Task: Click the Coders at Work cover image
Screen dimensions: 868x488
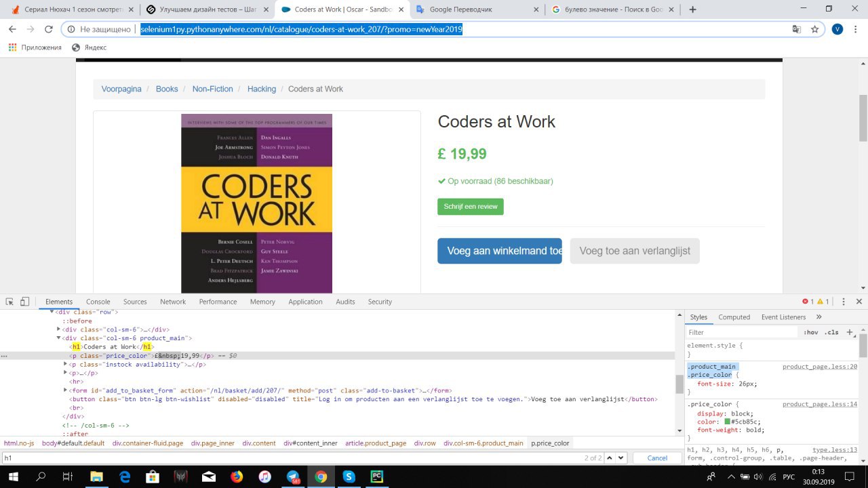Action: [x=257, y=203]
